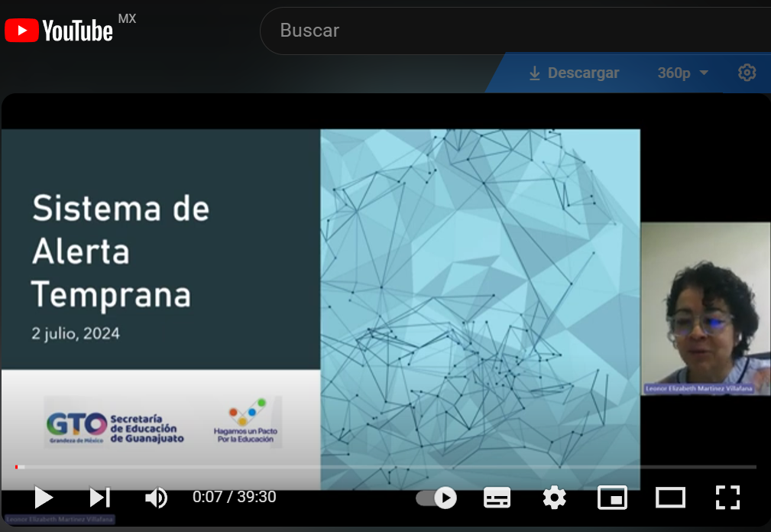Click the presenter's webcam thumbnail
771x532 pixels.
[705, 308]
